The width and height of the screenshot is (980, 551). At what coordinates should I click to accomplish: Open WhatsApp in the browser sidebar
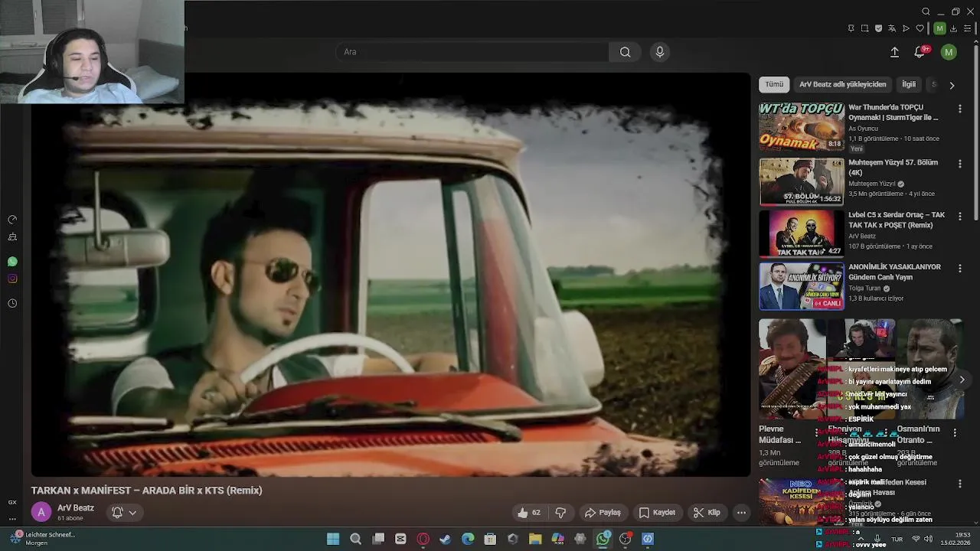point(12,262)
